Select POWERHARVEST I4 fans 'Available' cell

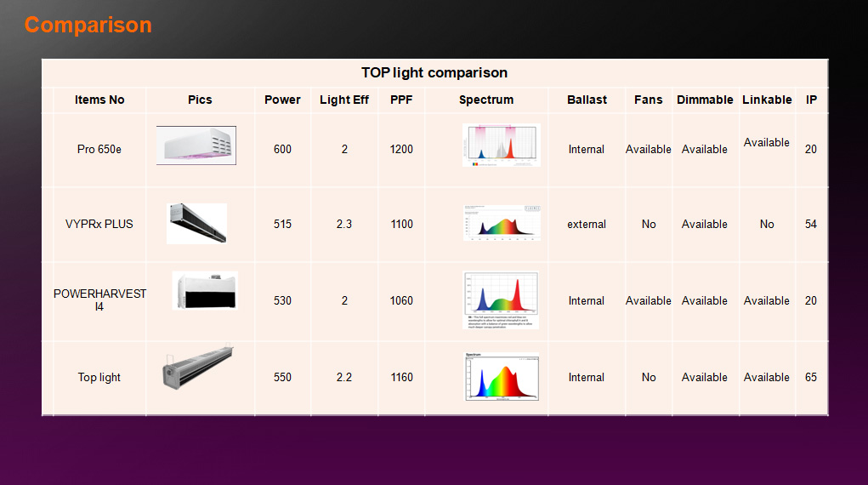click(648, 300)
